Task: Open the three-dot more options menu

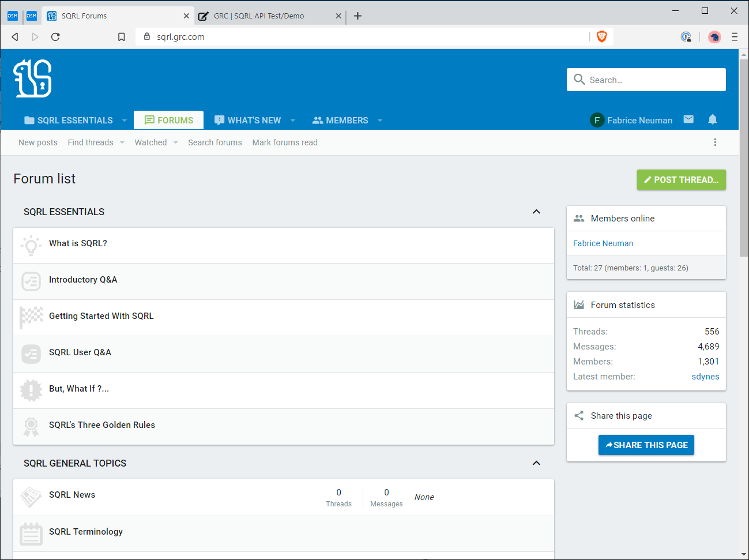Action: point(715,142)
